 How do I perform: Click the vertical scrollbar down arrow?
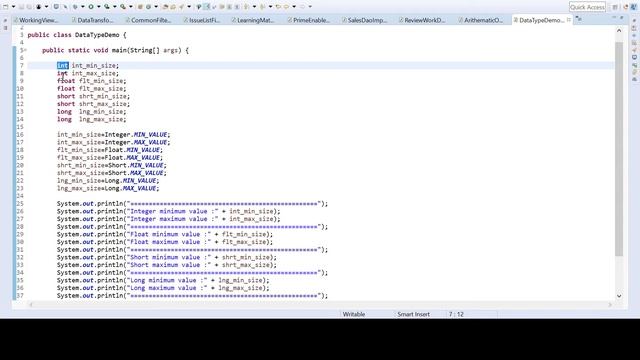(619, 296)
